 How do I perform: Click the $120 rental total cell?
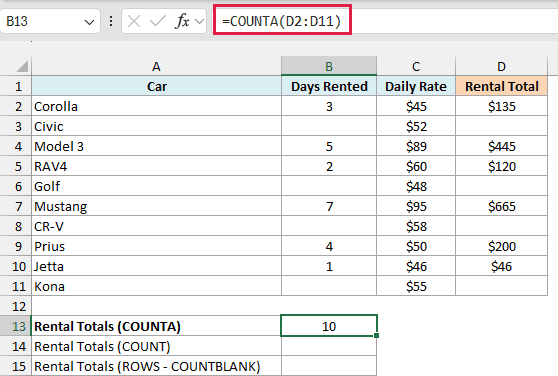501,166
